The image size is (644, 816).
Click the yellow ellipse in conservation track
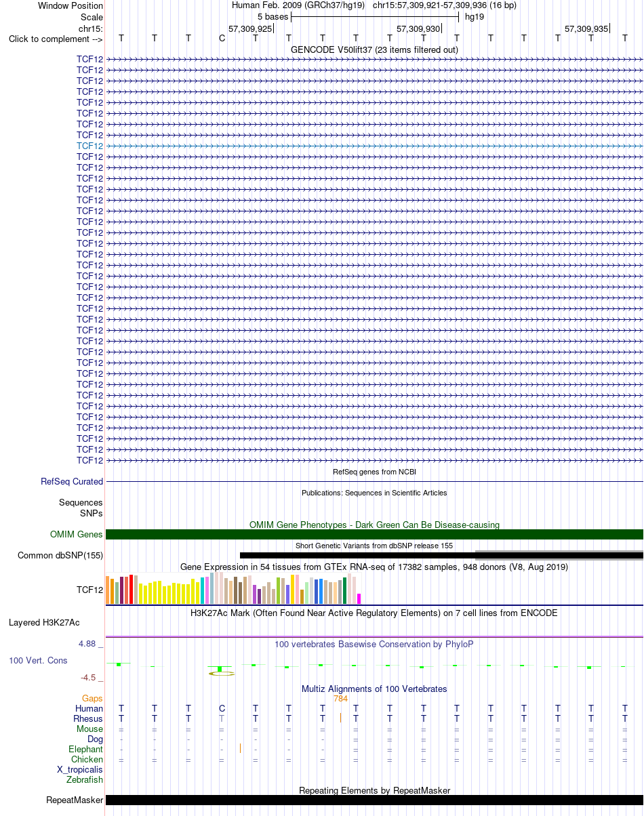pos(222,674)
